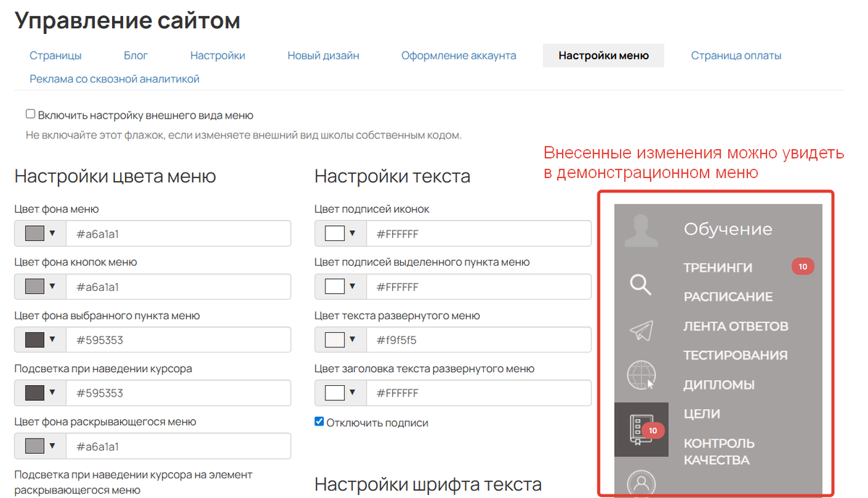
Task: Click hex field for 'Цвет фона кнопок меню'
Action: click(178, 287)
